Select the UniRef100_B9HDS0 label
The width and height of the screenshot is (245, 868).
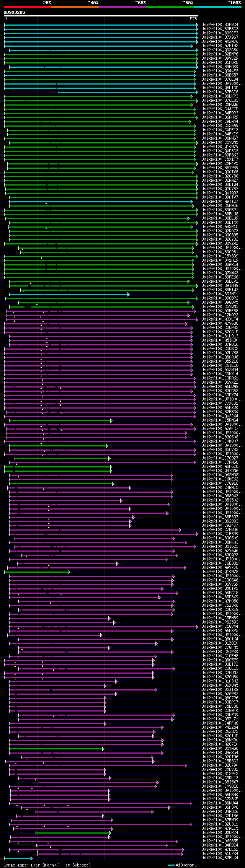click(x=220, y=67)
